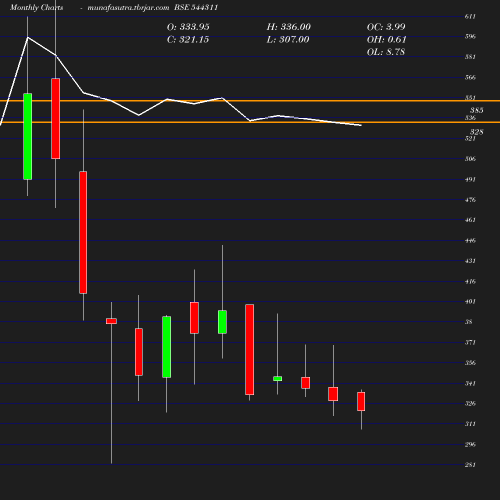
Task: Click the 311 price axis label
Action: (470, 424)
